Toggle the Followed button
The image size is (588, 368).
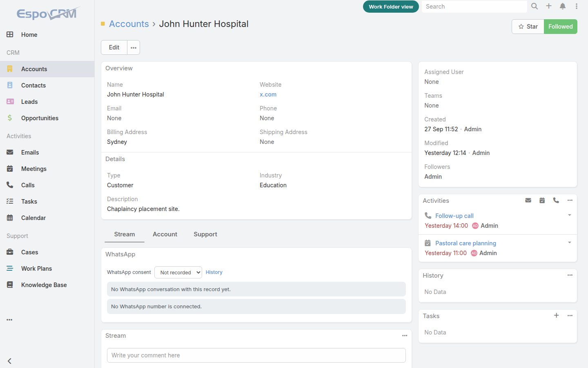tap(561, 27)
